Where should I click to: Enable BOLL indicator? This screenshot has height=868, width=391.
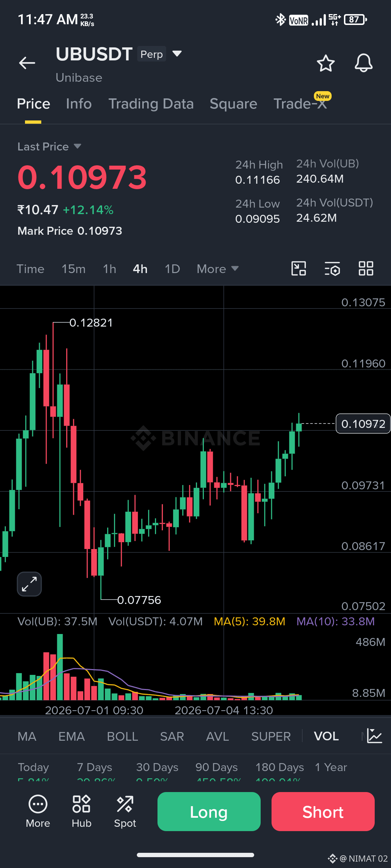pyautogui.click(x=122, y=736)
